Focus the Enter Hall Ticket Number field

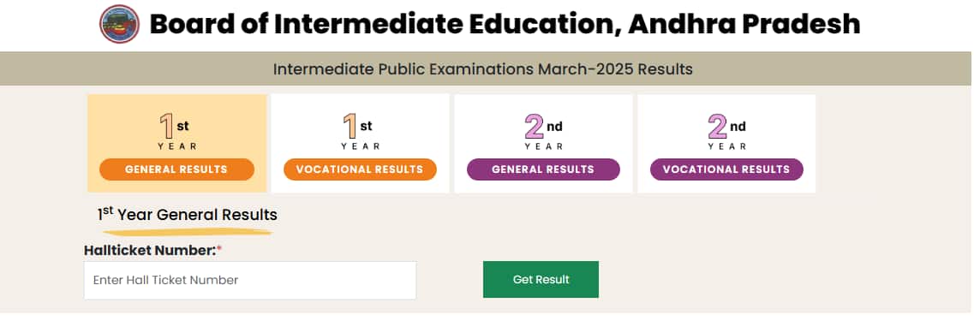click(x=250, y=280)
